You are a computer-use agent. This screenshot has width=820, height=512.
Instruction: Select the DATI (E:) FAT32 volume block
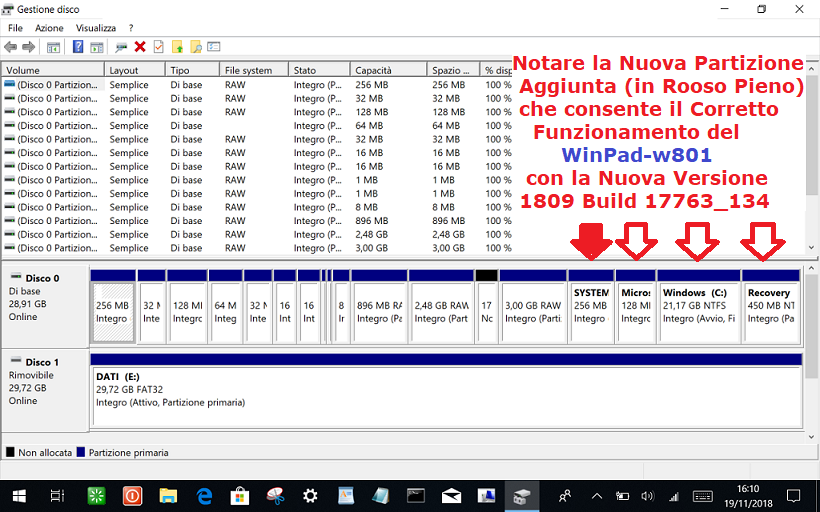pos(446,390)
